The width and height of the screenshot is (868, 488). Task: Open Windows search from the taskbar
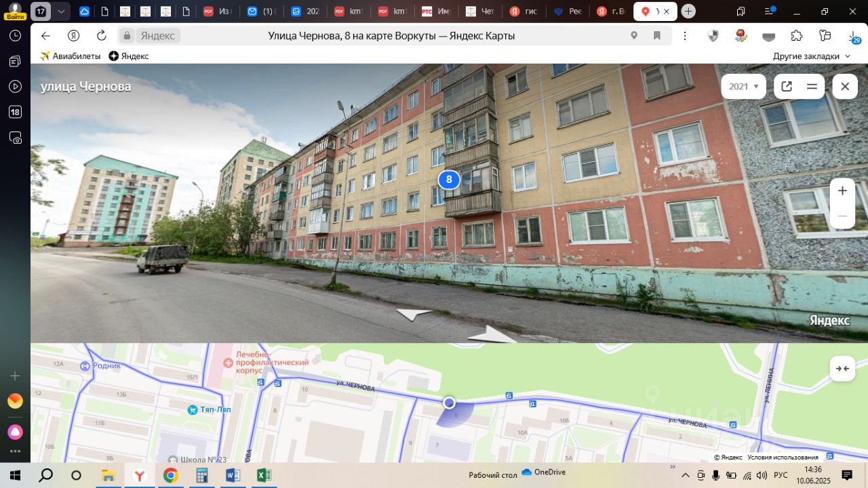click(x=45, y=475)
